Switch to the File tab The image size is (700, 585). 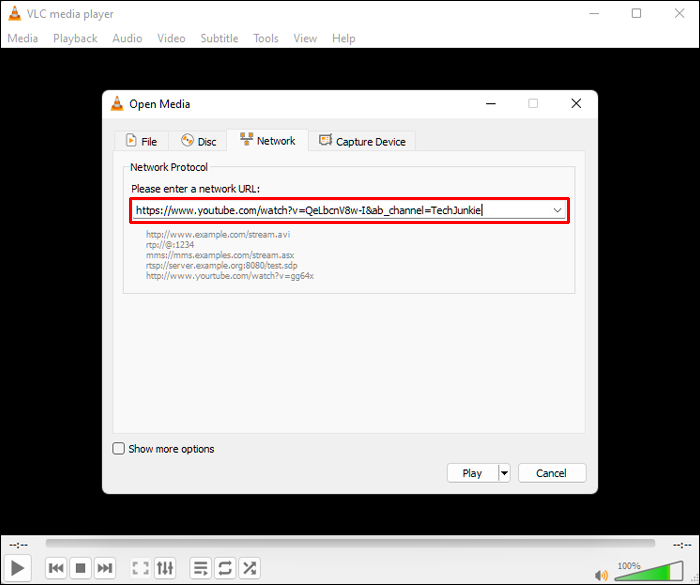point(142,141)
